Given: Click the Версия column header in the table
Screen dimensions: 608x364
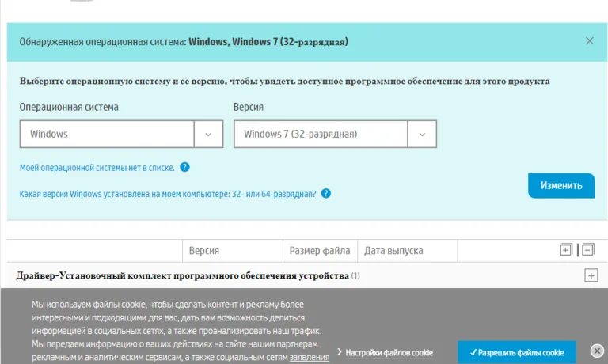Looking at the screenshot, I should coord(204,251).
